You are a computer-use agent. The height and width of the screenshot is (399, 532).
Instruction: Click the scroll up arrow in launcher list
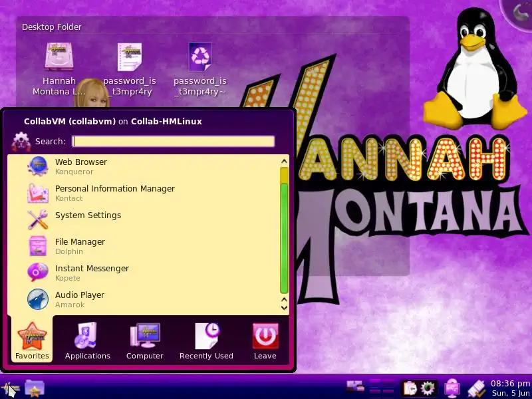(x=285, y=161)
